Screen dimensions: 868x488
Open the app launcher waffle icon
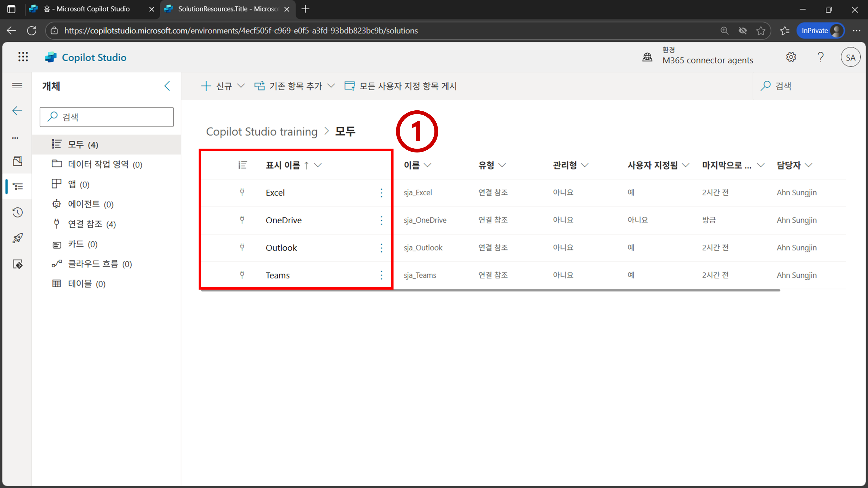click(x=23, y=57)
